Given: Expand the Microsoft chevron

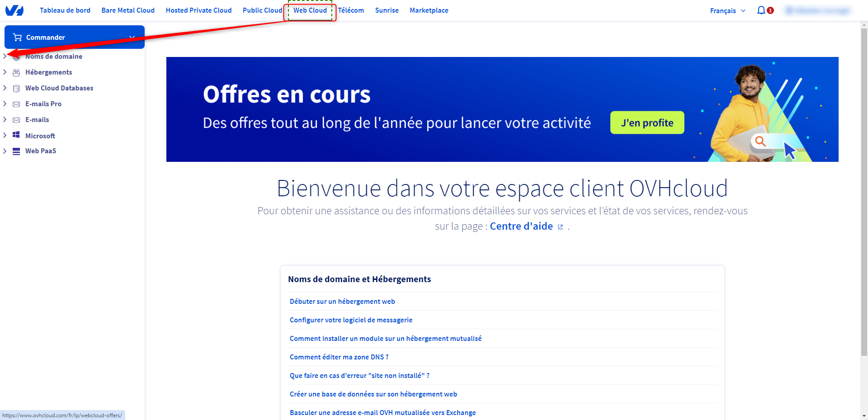Looking at the screenshot, I should point(5,135).
